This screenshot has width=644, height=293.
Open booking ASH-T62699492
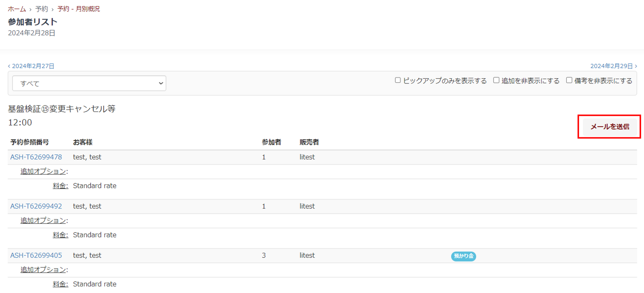tap(36, 206)
